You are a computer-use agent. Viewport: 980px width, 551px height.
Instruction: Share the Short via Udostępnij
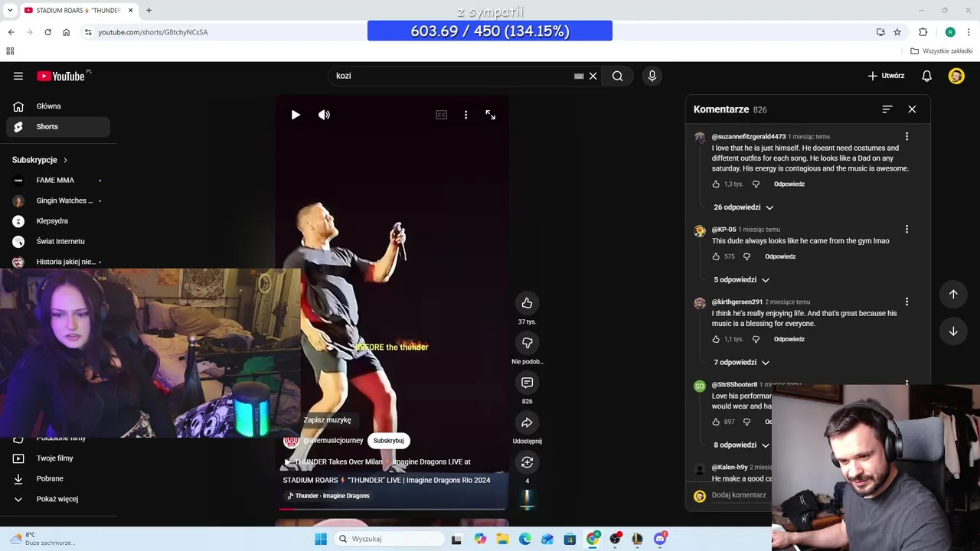click(527, 422)
